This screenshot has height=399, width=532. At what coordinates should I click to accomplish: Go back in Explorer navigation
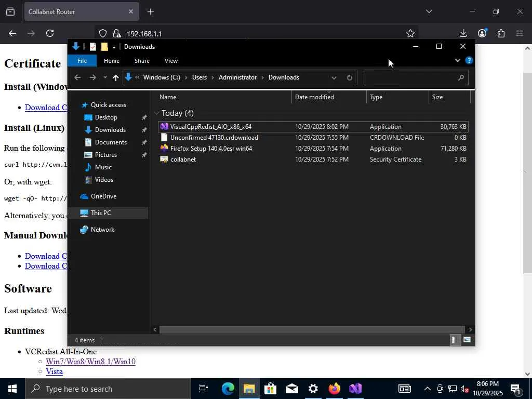77,77
